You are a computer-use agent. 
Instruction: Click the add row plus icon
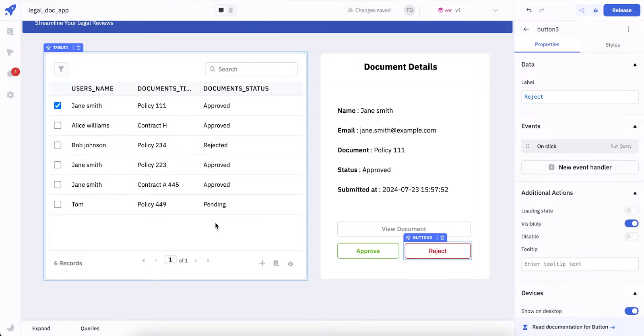[x=262, y=263]
